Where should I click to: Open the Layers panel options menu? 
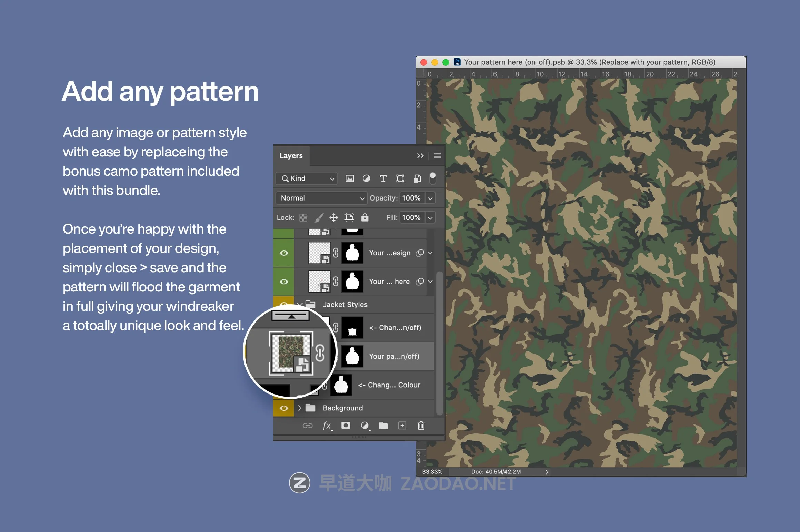click(x=438, y=156)
